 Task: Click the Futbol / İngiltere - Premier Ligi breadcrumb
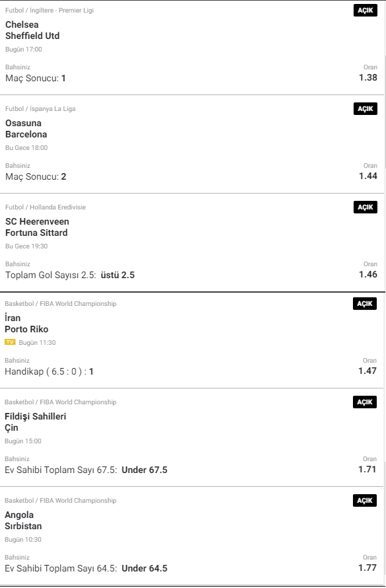pyautogui.click(x=50, y=11)
